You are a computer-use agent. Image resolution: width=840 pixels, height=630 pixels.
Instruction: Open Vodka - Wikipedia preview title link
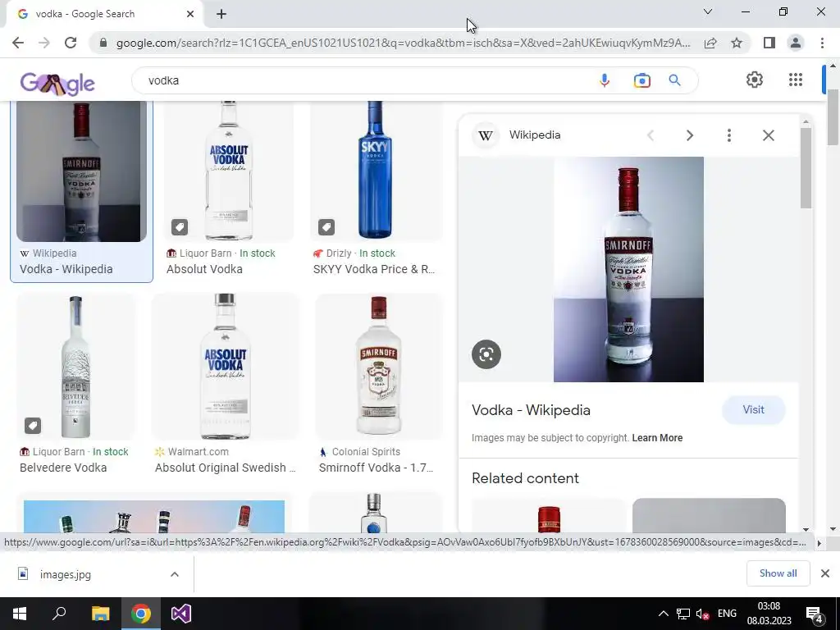point(531,410)
